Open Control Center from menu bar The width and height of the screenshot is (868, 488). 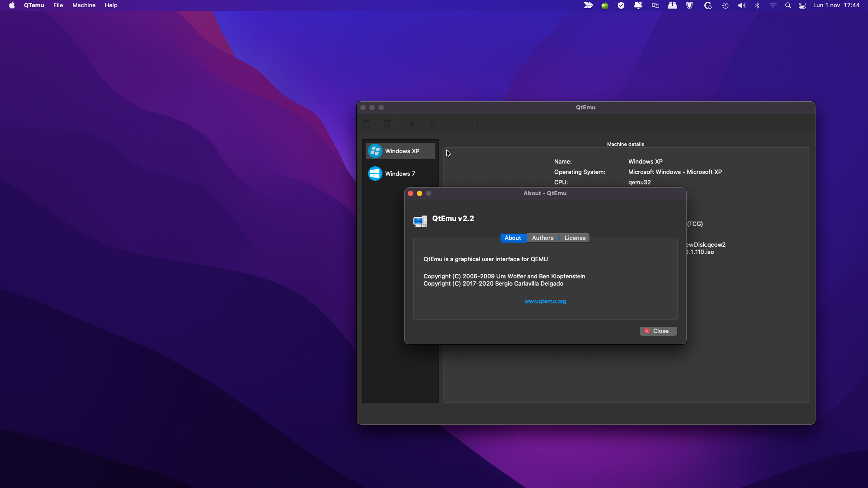(x=802, y=5)
